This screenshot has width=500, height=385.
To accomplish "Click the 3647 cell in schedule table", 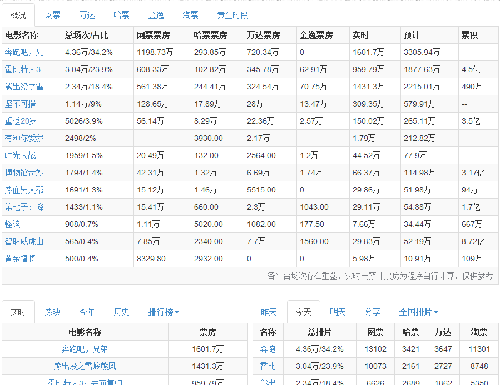I will point(443,349).
